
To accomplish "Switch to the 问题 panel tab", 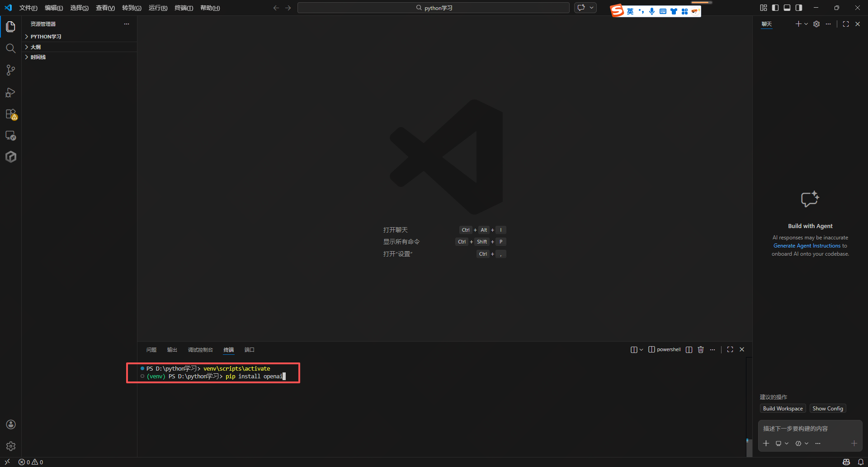I will pos(151,350).
